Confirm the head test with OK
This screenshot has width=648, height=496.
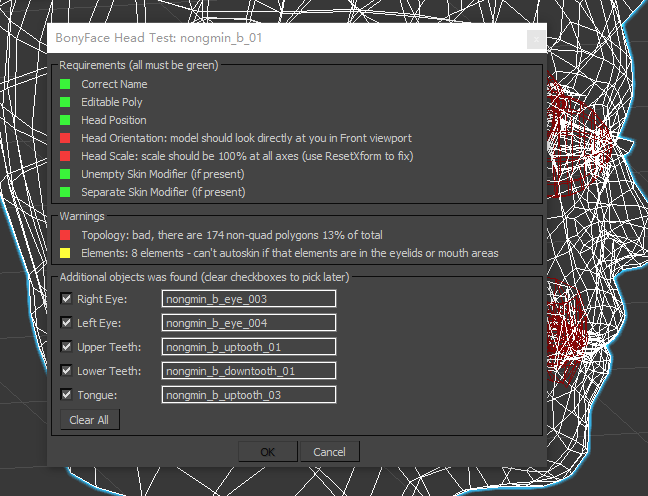click(x=268, y=452)
